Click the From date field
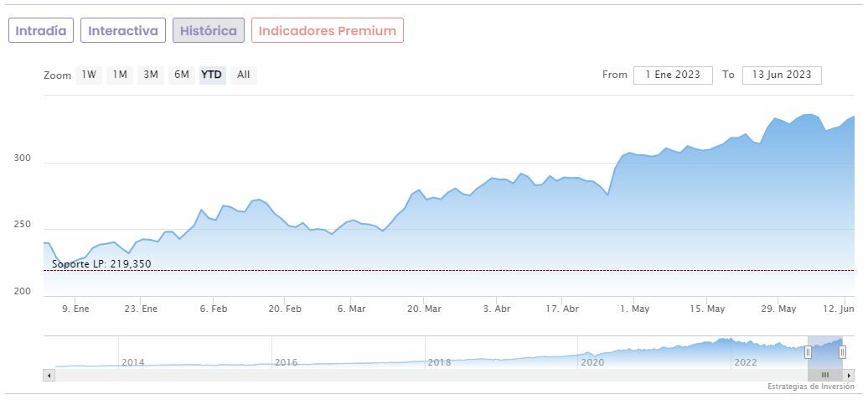This screenshot has width=868, height=400. (673, 75)
